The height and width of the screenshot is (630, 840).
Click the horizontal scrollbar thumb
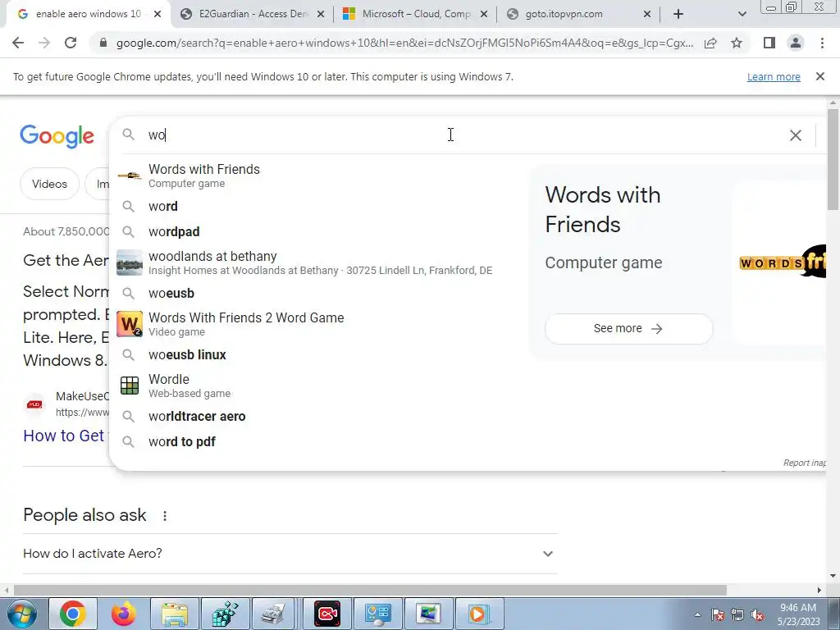click(370, 590)
